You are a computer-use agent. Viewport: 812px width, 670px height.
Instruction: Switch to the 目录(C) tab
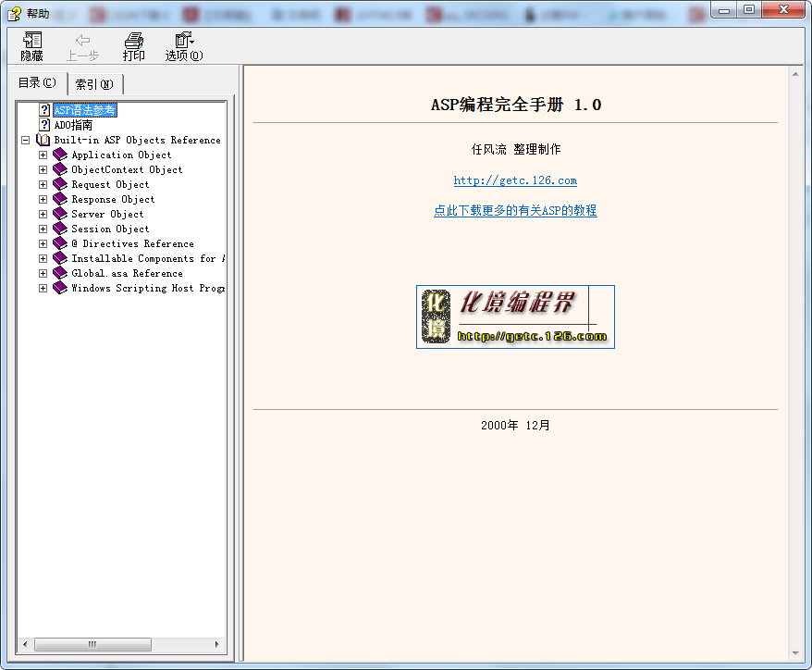coord(35,82)
